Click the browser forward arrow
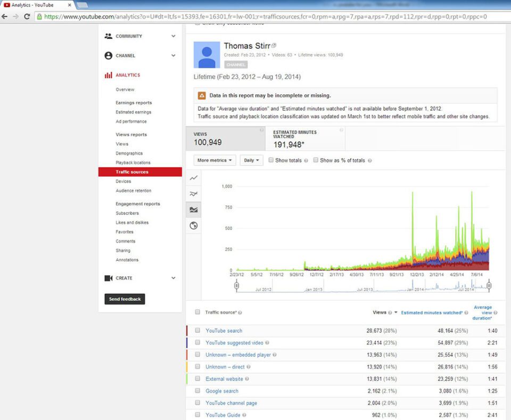This screenshot has height=420, width=511. [x=15, y=17]
